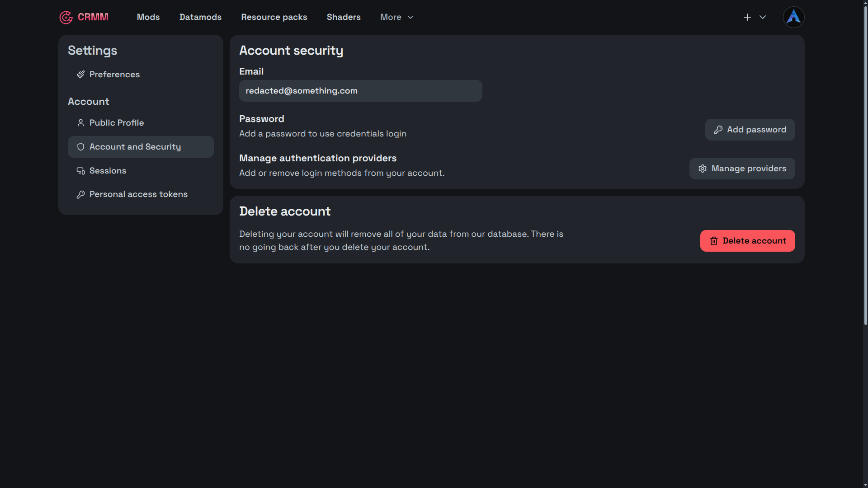Navigate to Shaders

coord(344,17)
